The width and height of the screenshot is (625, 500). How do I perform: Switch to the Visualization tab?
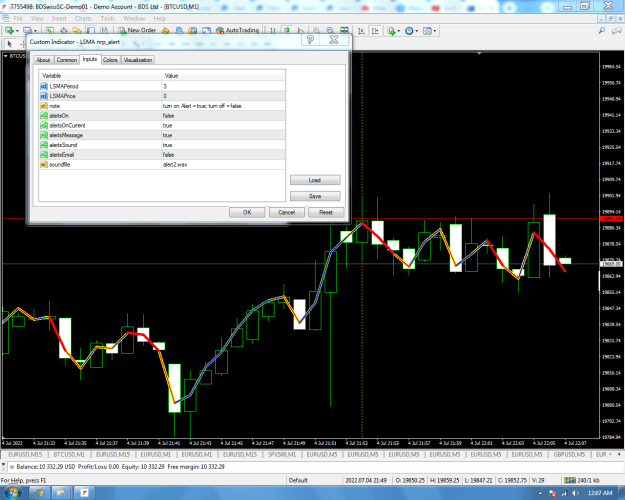tap(138, 60)
